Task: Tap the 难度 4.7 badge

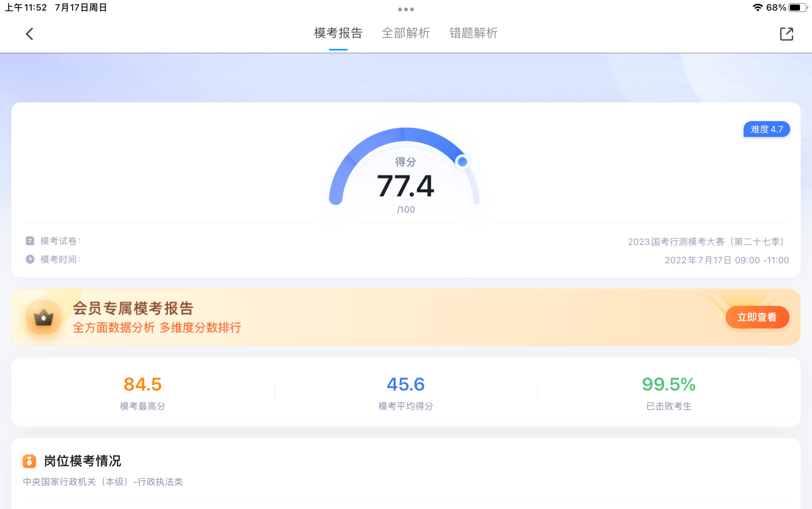Action: (767, 129)
